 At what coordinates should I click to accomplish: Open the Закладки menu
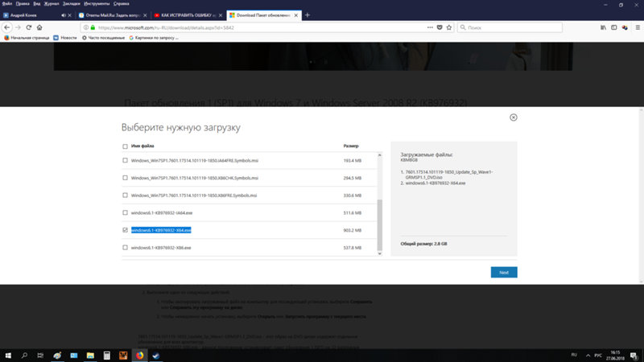pos(72,4)
